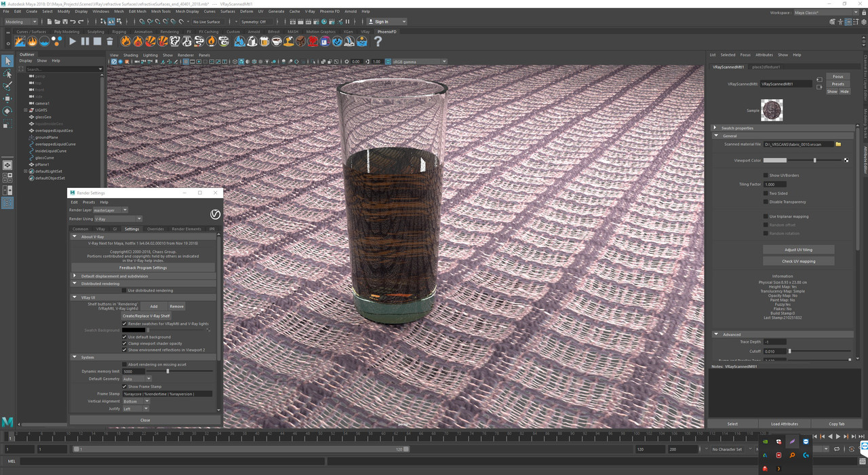This screenshot has height=475, width=868.
Task: Click the Create/Replace V-Ray Shelf button
Action: click(x=146, y=316)
